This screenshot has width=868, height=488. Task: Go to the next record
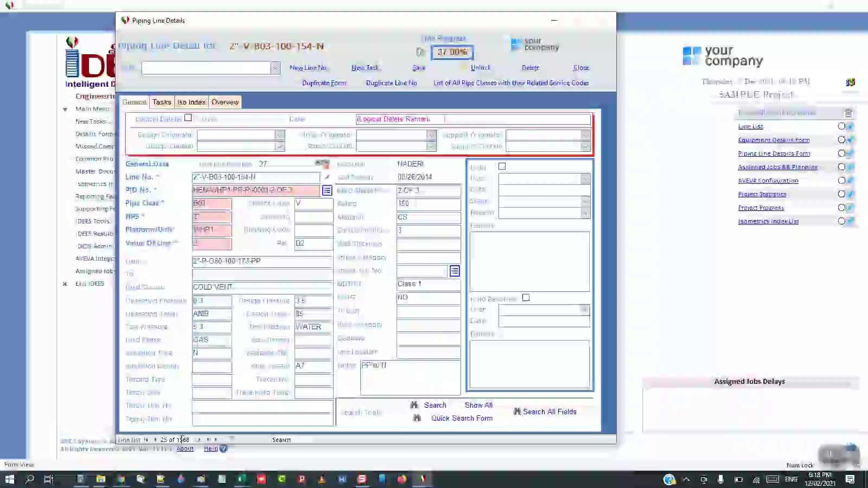coord(199,440)
